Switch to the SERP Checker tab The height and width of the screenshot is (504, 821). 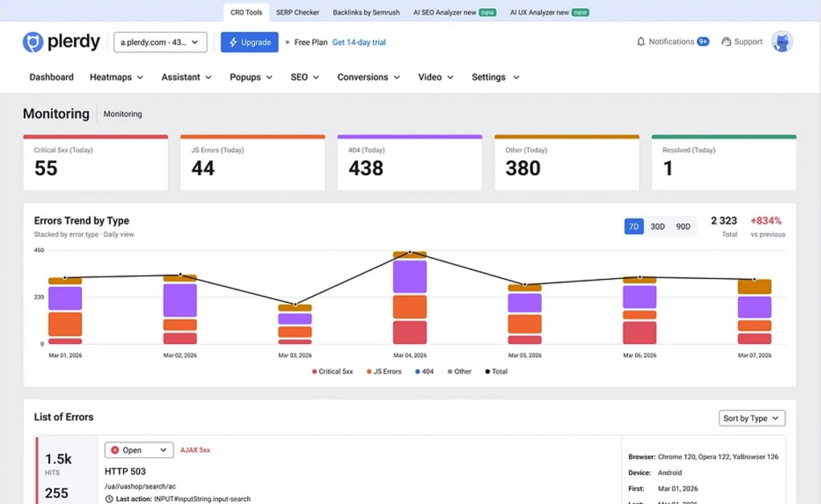(x=298, y=12)
